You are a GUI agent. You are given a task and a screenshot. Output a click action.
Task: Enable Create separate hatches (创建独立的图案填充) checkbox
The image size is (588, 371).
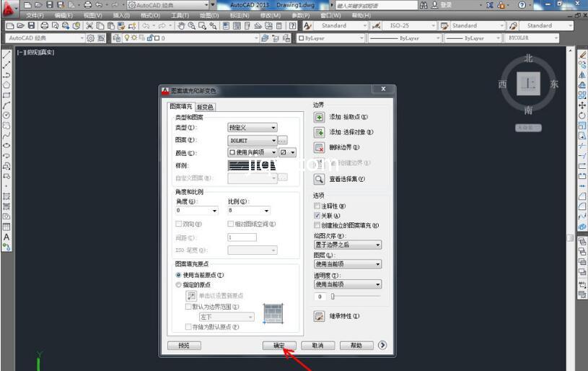click(x=317, y=225)
